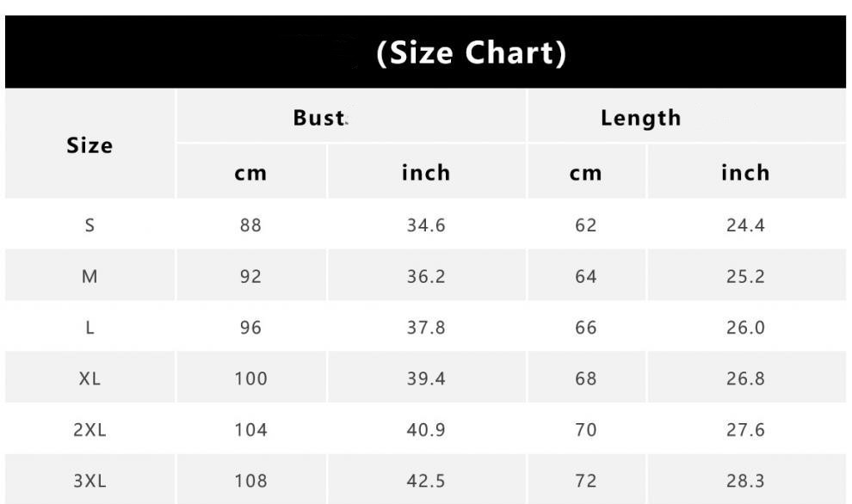The image size is (852, 504).
Task: Click the 28.3 length inch value
Action: click(x=745, y=481)
